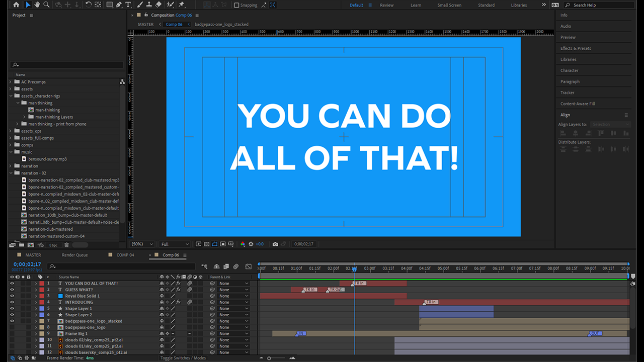The height and width of the screenshot is (362, 644).
Task: Open the Effects & Presets panel
Action: click(576, 48)
